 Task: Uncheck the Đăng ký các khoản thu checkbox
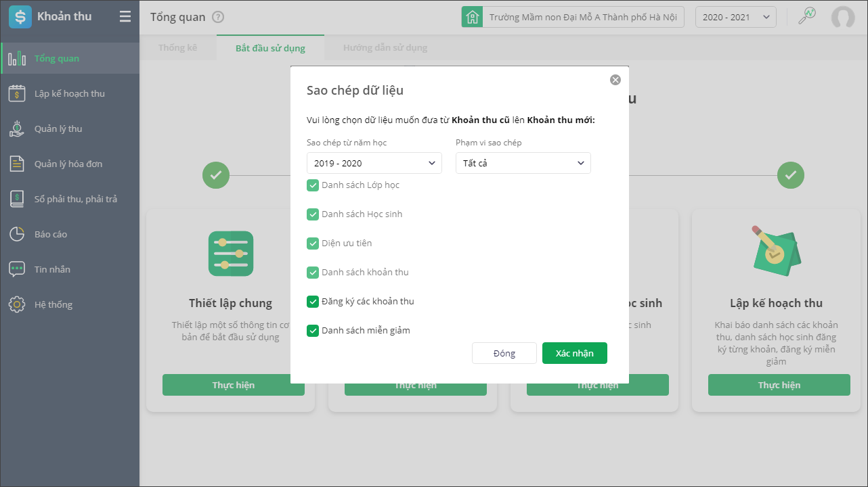click(x=313, y=302)
